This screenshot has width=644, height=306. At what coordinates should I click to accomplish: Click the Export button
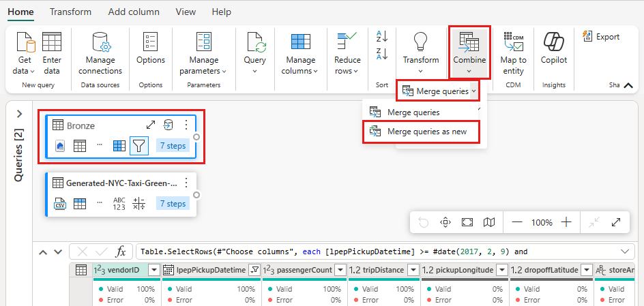coord(601,37)
